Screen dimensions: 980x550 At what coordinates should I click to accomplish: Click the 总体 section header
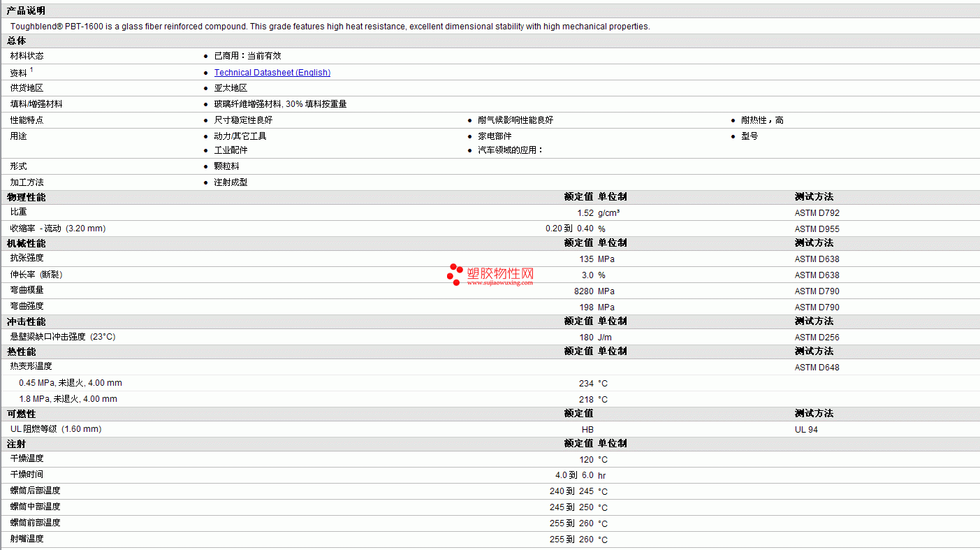(x=16, y=41)
